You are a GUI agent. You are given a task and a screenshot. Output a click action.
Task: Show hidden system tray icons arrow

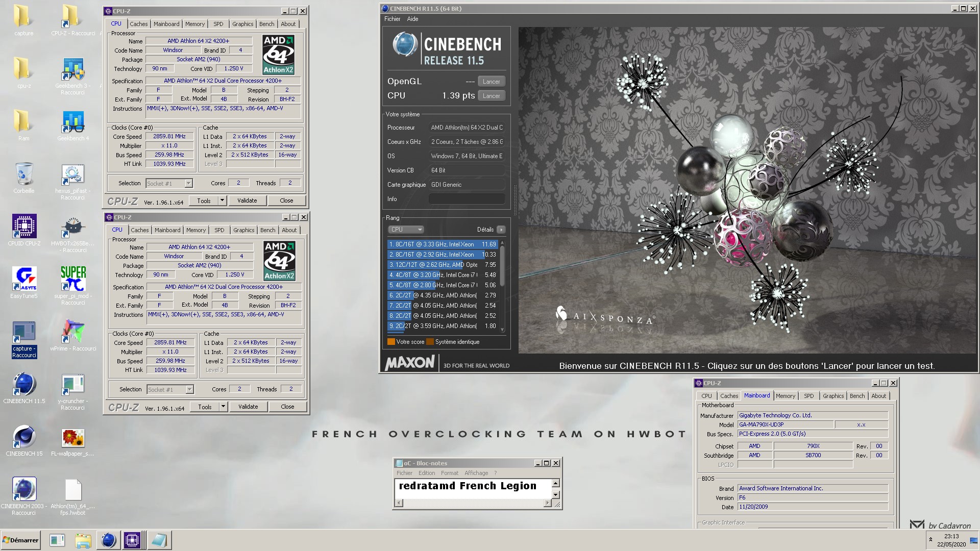[930, 540]
